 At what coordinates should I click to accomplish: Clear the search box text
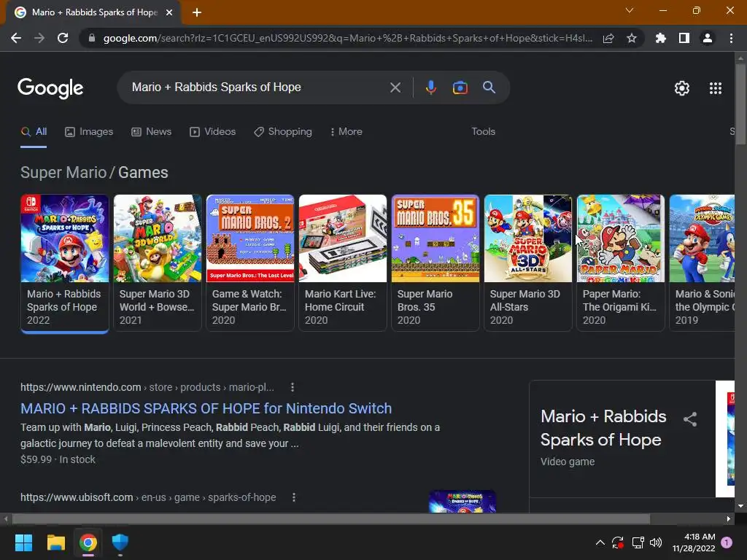(395, 87)
